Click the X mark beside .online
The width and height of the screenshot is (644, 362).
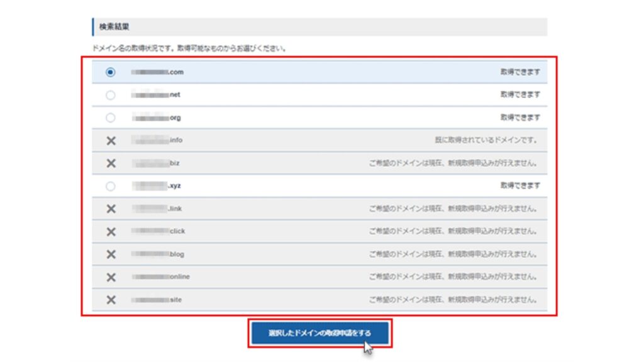click(111, 277)
